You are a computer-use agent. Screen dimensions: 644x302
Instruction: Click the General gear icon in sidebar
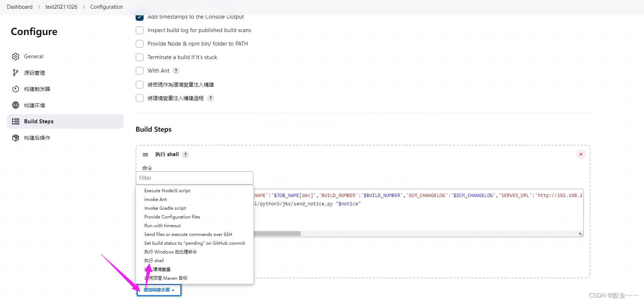click(16, 57)
